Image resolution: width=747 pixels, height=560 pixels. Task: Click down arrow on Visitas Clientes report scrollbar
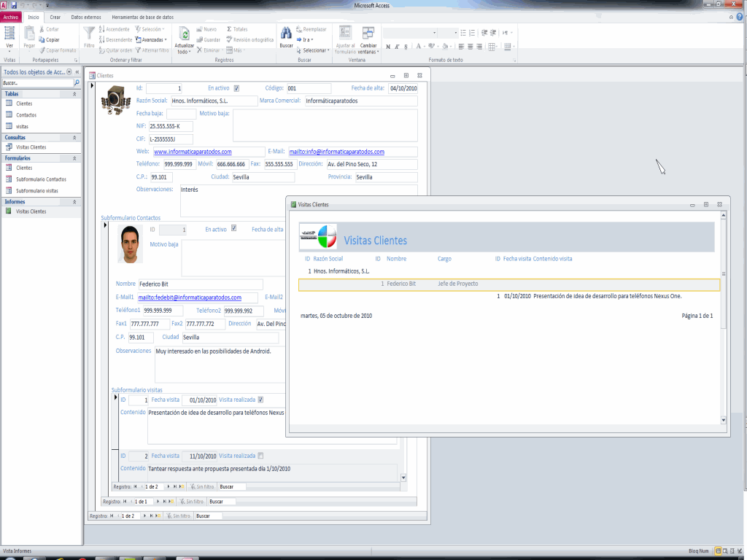[723, 420]
